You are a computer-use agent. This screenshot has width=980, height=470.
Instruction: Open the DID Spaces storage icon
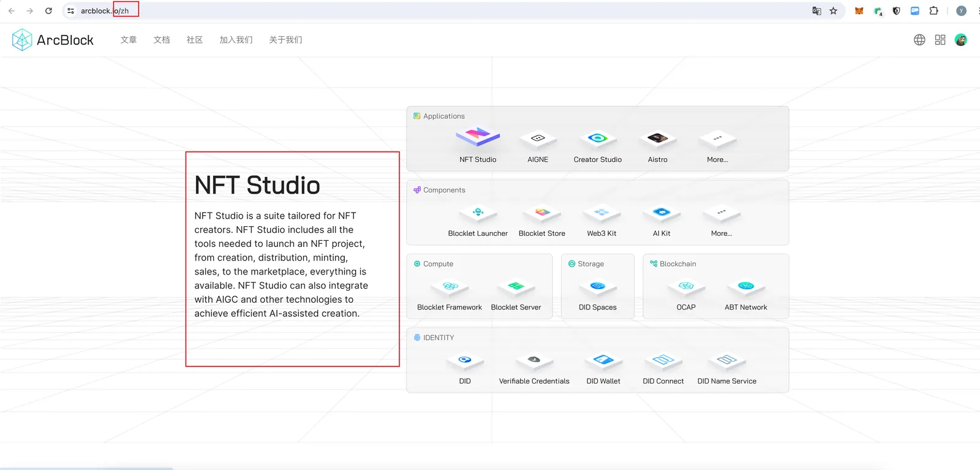tap(598, 287)
